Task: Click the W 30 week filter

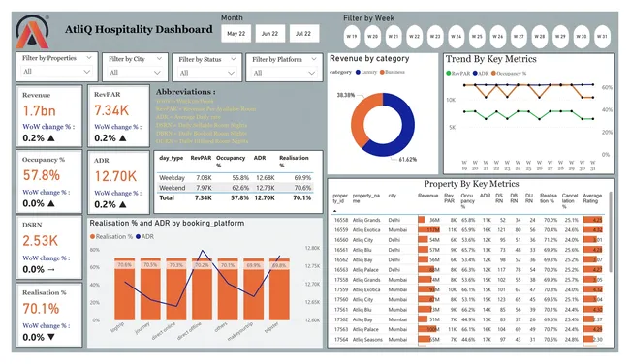Action: click(582, 36)
